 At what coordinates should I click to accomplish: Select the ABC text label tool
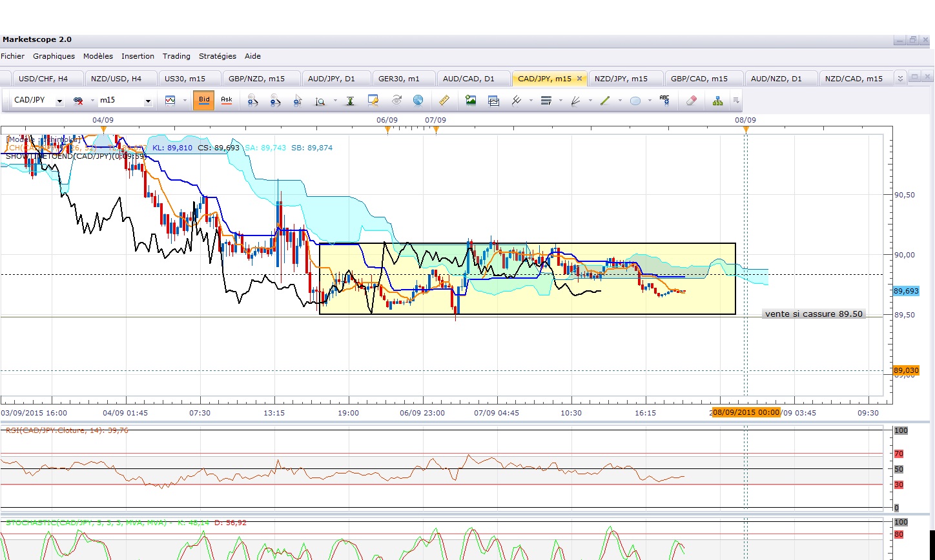(x=665, y=101)
